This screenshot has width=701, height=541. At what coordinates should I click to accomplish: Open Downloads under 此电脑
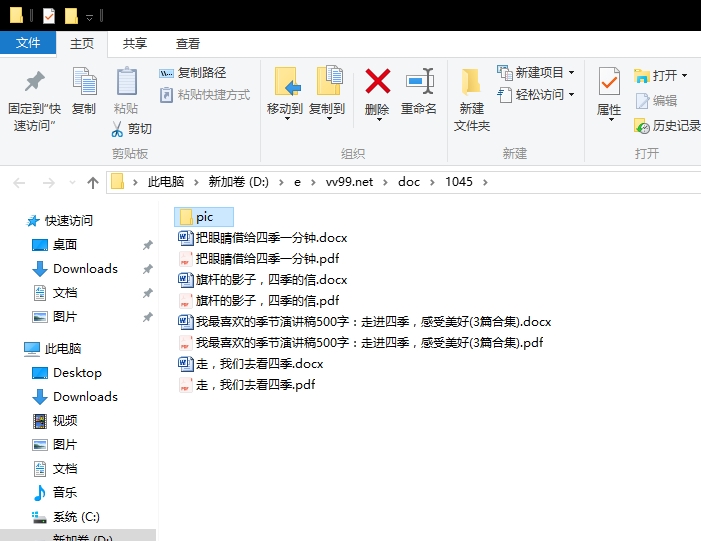pos(75,397)
